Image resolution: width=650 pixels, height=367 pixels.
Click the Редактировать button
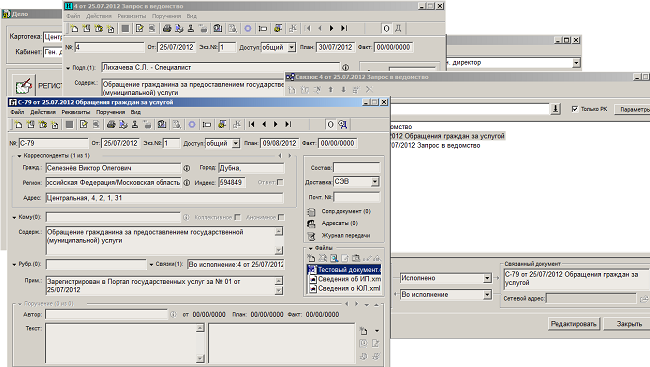pyautogui.click(x=573, y=324)
